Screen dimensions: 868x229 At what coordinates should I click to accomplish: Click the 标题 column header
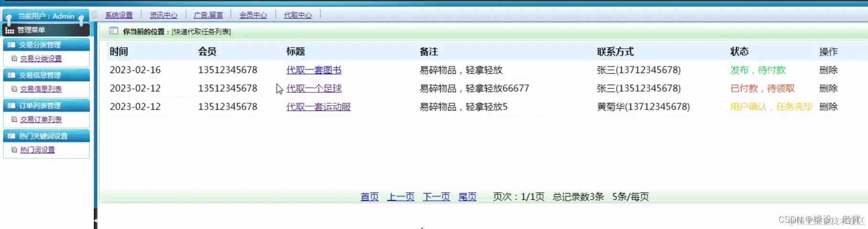click(296, 52)
